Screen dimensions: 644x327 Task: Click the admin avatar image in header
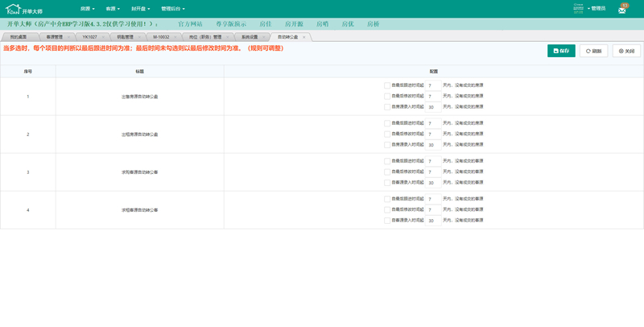coord(578,7)
